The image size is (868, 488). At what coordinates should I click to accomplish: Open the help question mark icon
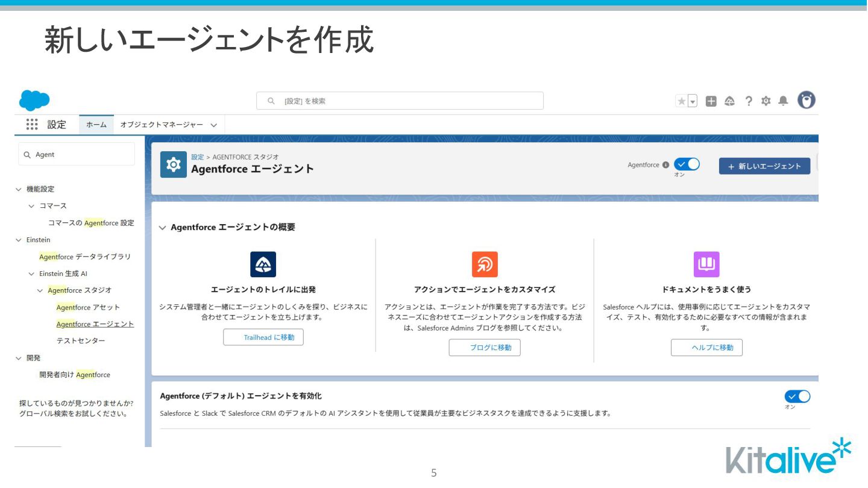749,101
